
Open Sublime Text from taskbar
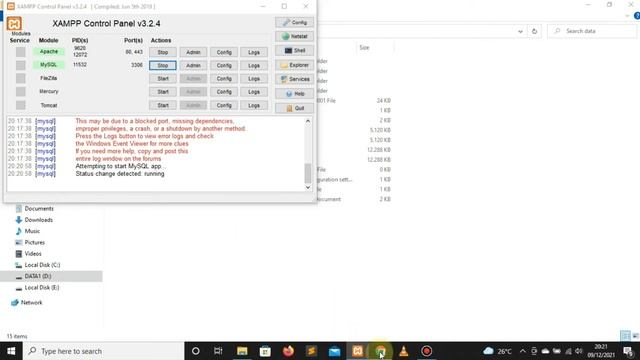coord(311,351)
